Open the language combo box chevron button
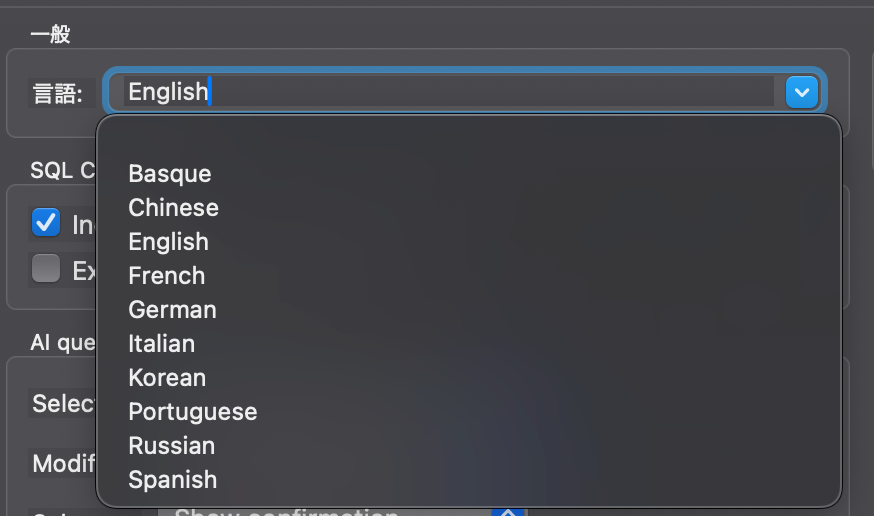The height and width of the screenshot is (516, 874). click(802, 93)
